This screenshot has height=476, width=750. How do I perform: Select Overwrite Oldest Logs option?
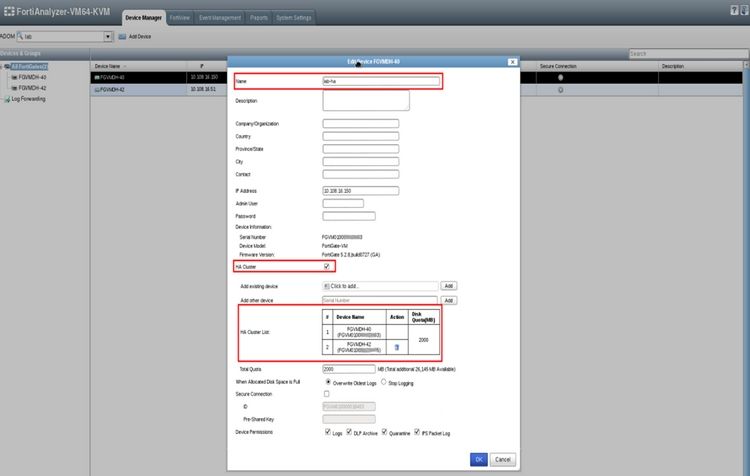[328, 382]
